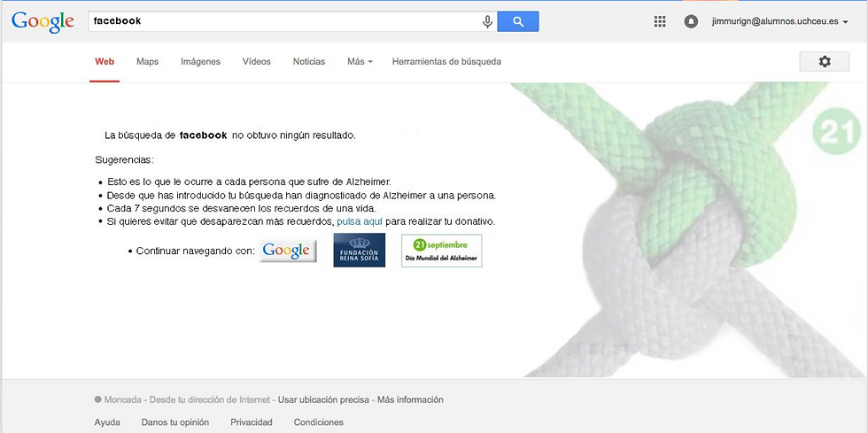Viewport: 868px width, 433px height.
Task: Open Herramientas de búsqueda
Action: 446,61
